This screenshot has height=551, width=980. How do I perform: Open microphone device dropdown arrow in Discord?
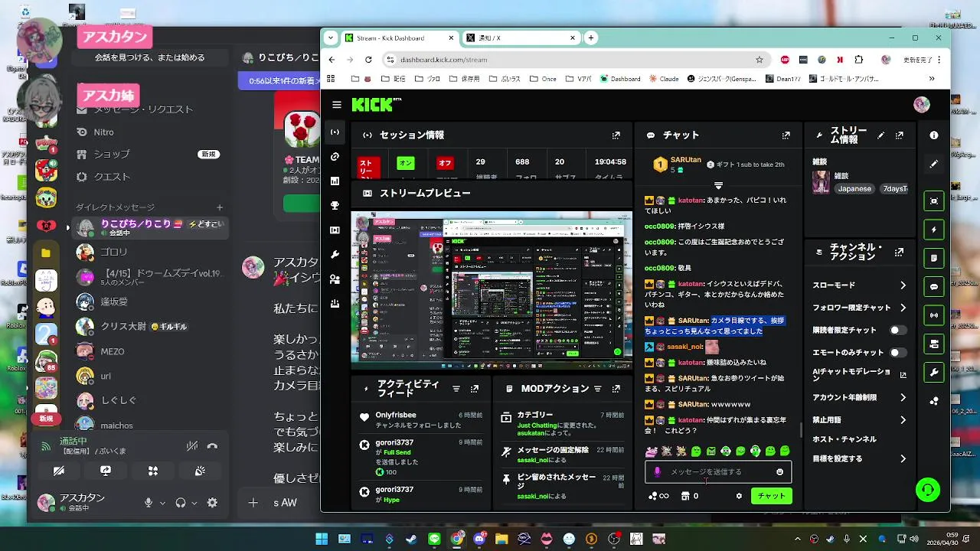(x=162, y=503)
